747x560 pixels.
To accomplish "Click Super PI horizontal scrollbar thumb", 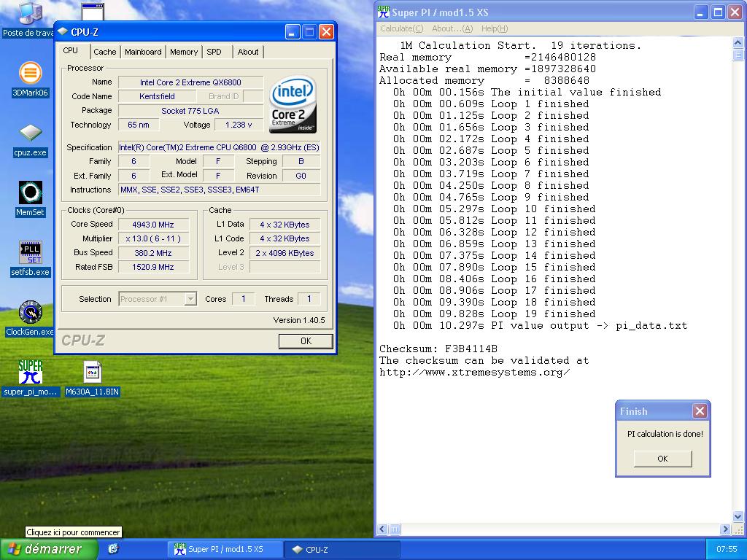I will pyautogui.click(x=395, y=529).
